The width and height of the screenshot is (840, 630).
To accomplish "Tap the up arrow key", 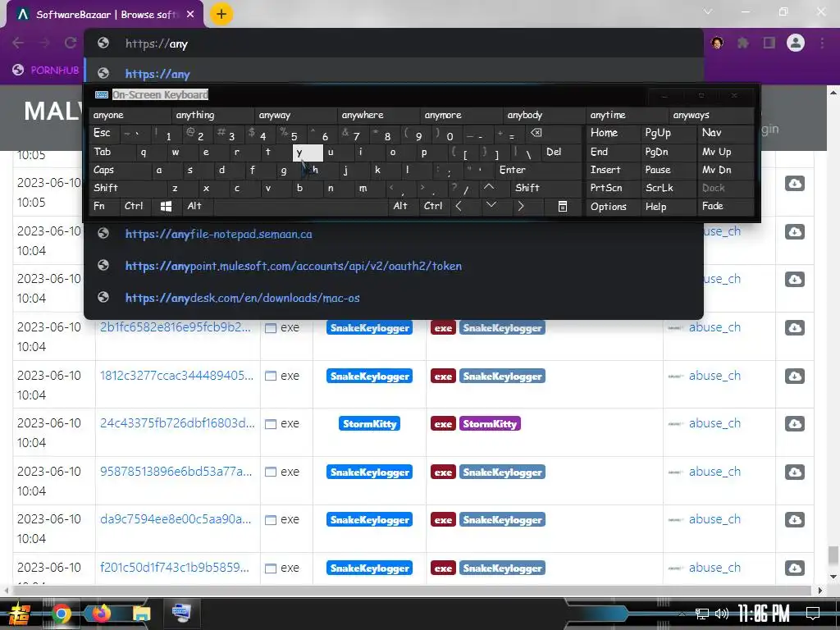I will tap(489, 188).
